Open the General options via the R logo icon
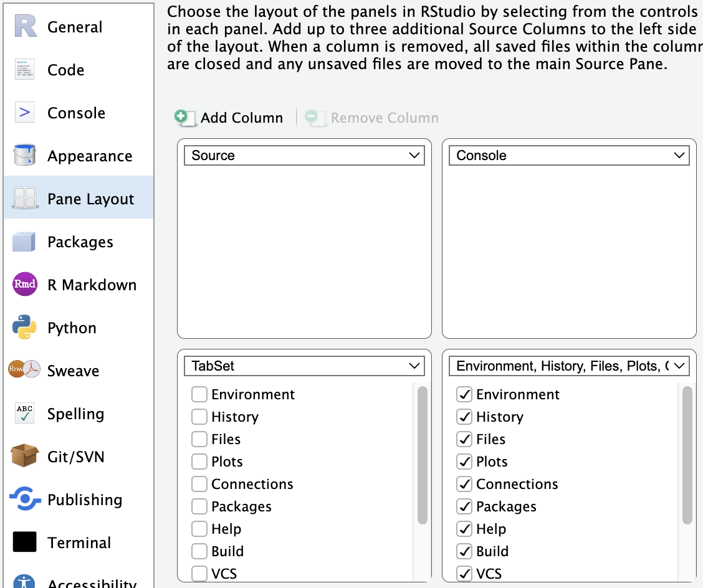The width and height of the screenshot is (703, 588). pos(25,26)
